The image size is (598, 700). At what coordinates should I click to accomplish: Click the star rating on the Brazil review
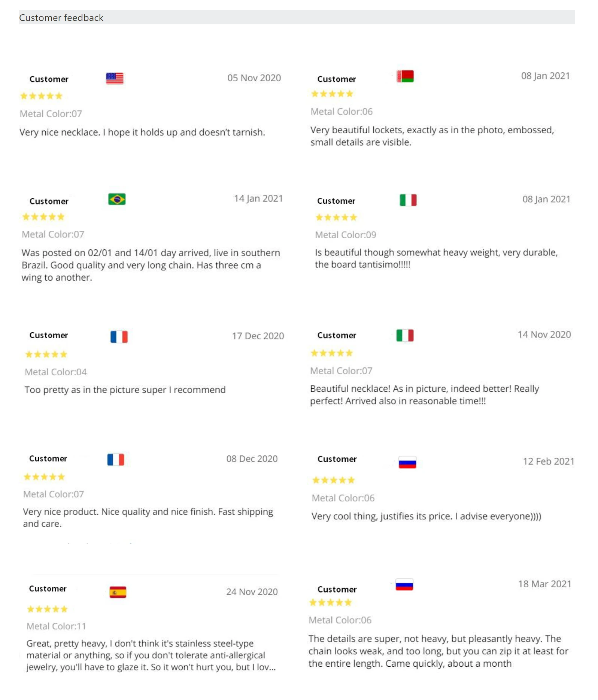[43, 217]
